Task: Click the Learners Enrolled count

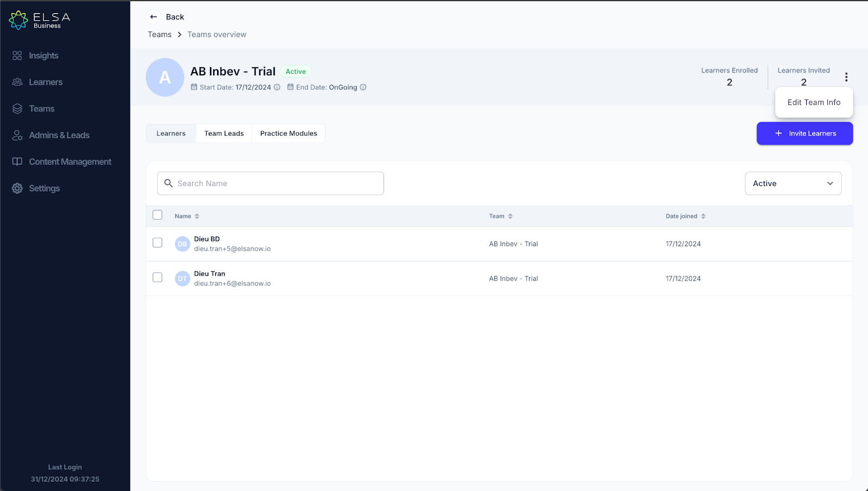Action: click(730, 82)
